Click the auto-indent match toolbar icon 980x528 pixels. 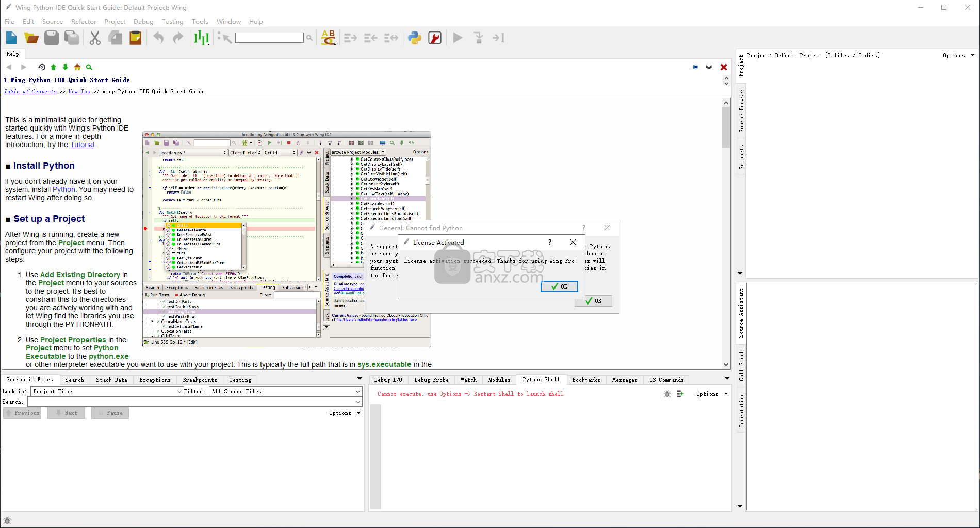(x=391, y=38)
